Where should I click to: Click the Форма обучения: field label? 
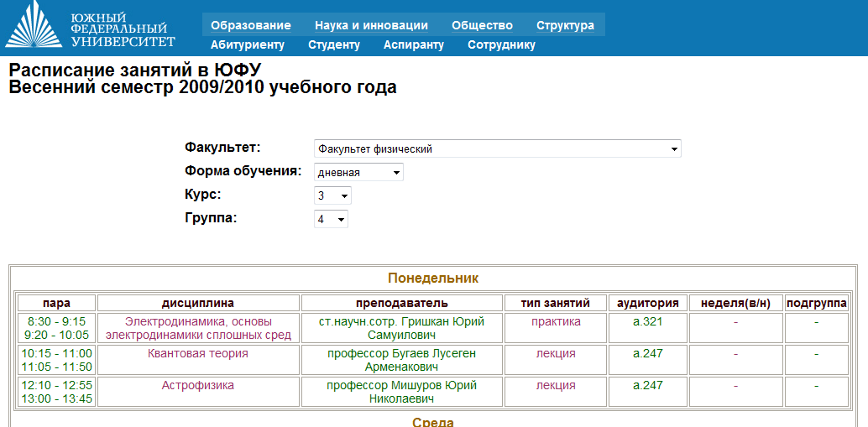[x=243, y=171]
